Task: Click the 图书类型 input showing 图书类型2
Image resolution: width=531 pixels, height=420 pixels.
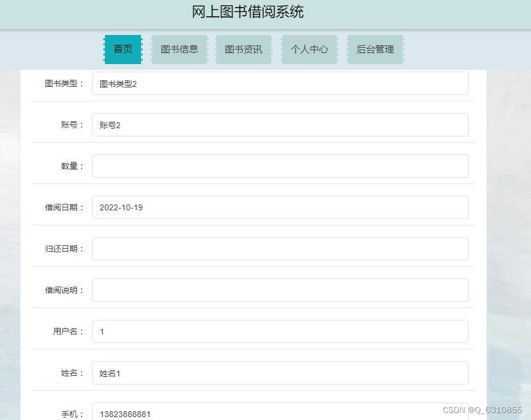Action: click(x=280, y=83)
